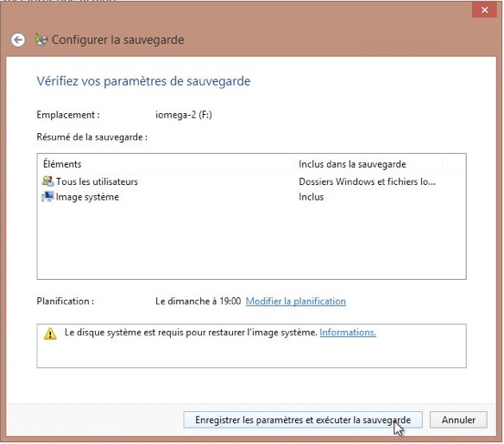Select the Image système row
504x444 pixels.
click(x=251, y=197)
